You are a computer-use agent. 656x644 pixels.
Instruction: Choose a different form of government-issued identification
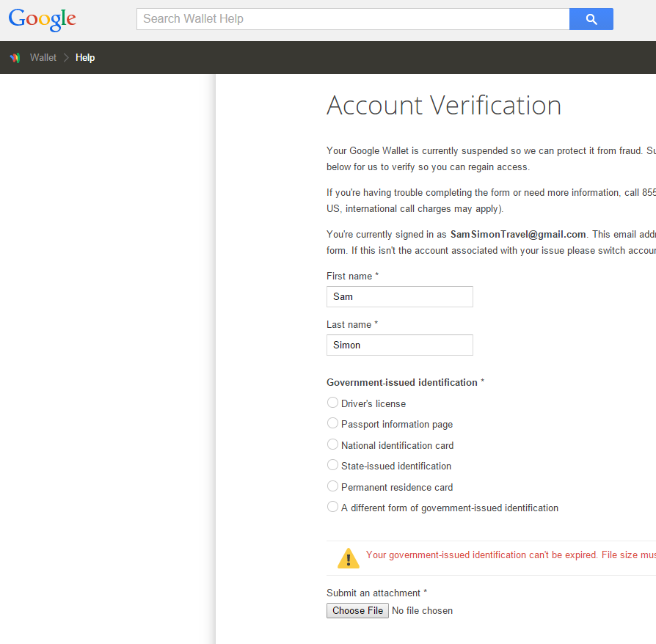coord(332,507)
